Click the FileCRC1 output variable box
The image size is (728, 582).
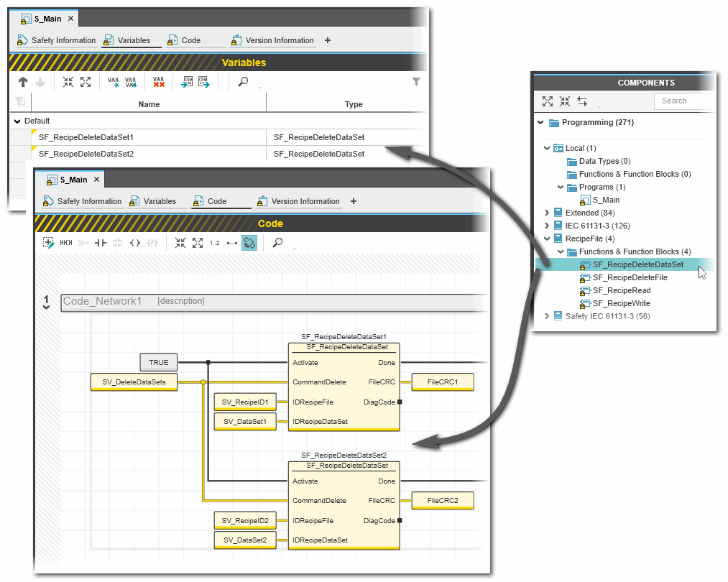tap(442, 382)
